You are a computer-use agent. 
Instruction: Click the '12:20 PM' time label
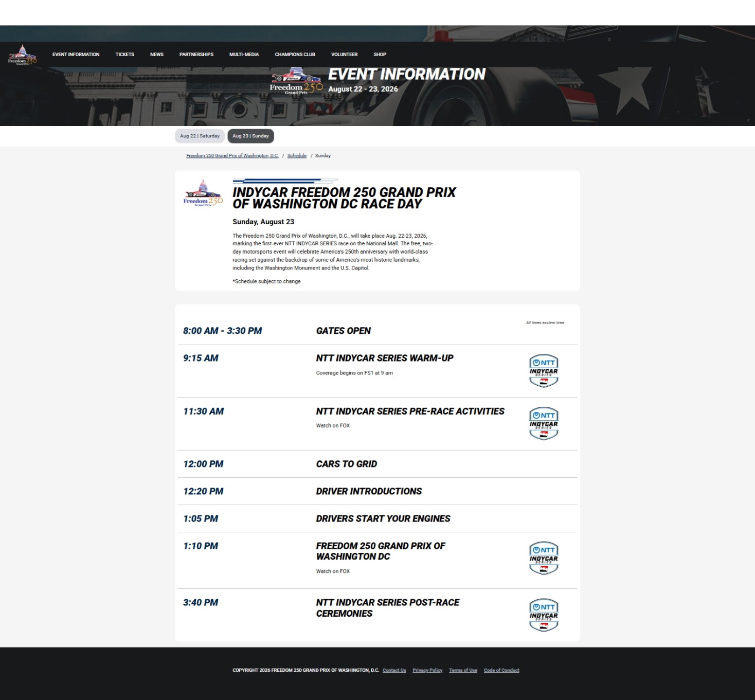(x=204, y=491)
